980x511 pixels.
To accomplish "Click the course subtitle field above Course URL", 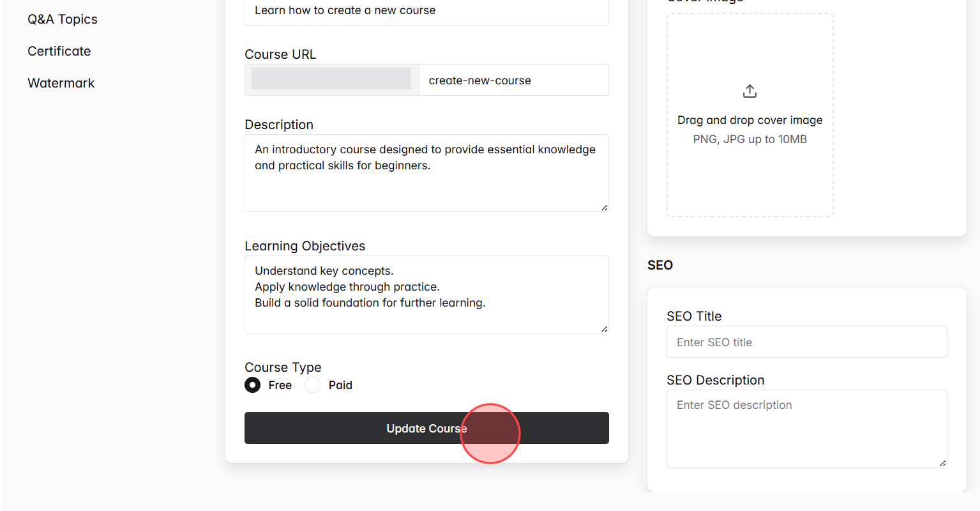I will click(x=426, y=10).
